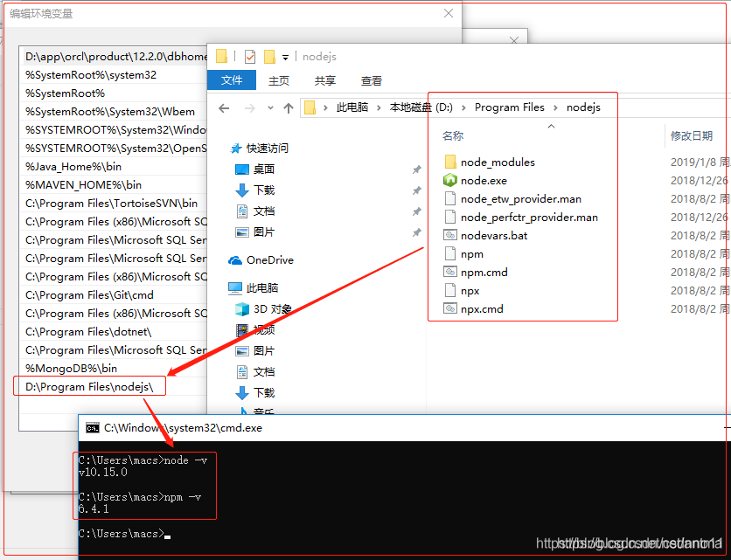Open the recent locations dropdown arrow

point(270,108)
